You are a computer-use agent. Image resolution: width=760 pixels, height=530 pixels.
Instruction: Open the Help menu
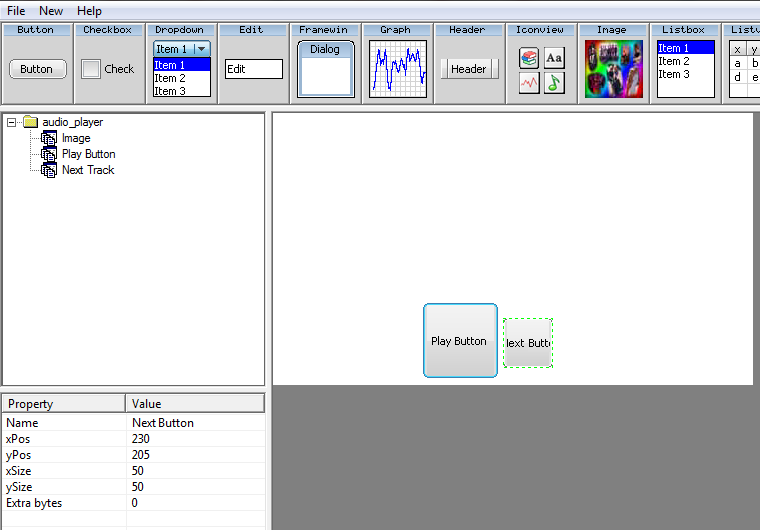coord(89,11)
